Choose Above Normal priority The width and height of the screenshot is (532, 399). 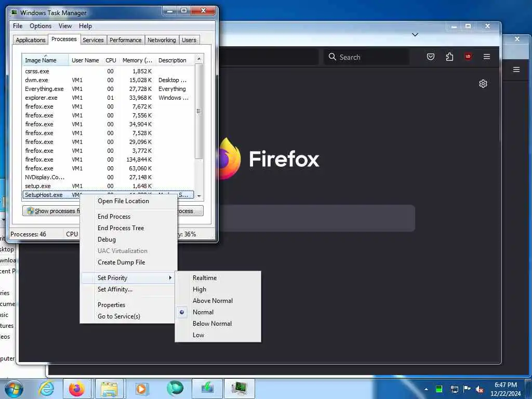tap(218, 301)
